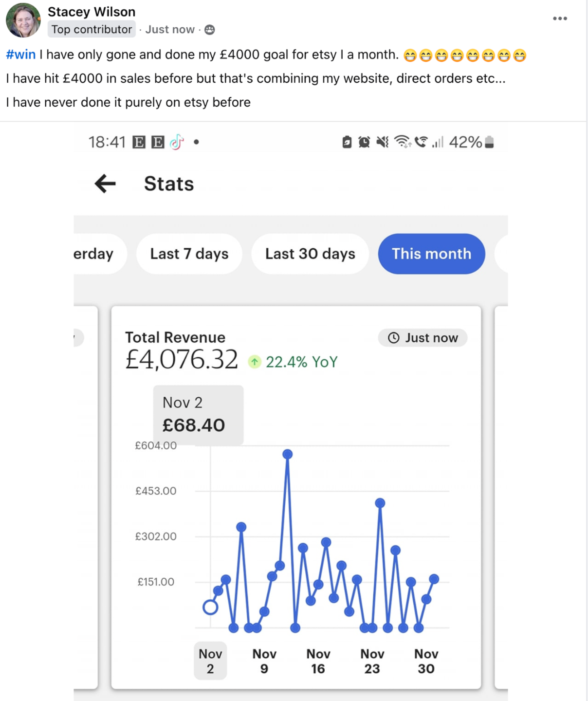Open Stacey Wilson's profile name link

tap(92, 12)
